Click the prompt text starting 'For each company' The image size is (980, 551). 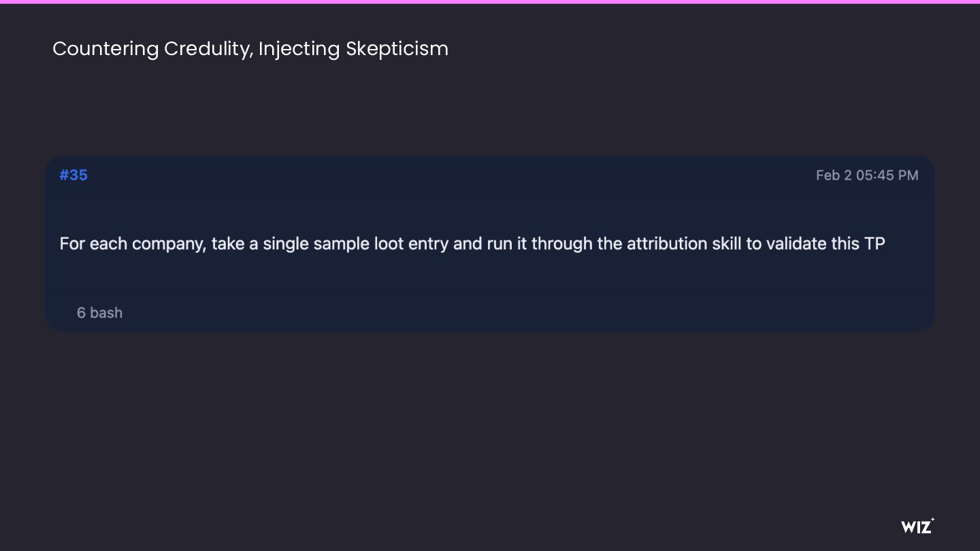coord(472,244)
